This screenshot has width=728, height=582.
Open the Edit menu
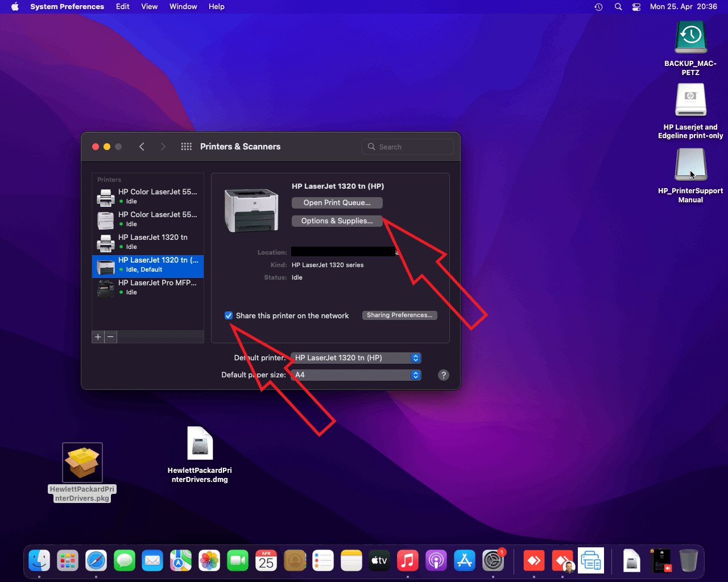122,7
